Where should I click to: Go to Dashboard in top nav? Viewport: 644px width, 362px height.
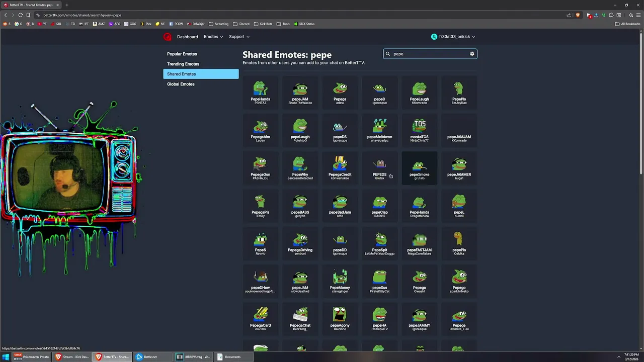coord(187,37)
